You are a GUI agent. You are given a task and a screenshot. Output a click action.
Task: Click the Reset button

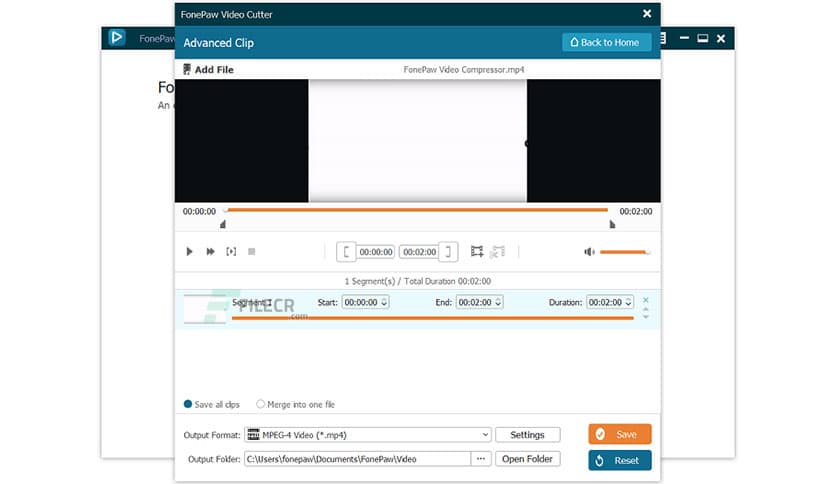(x=620, y=461)
